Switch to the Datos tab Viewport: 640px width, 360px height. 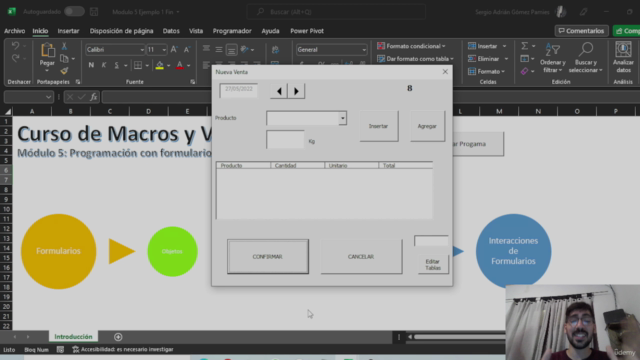tap(171, 31)
